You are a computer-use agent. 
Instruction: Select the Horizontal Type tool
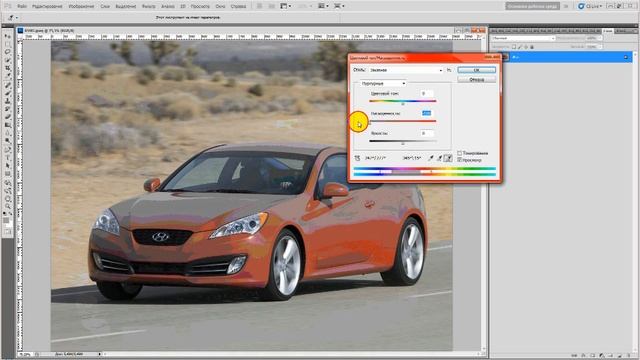(8, 158)
